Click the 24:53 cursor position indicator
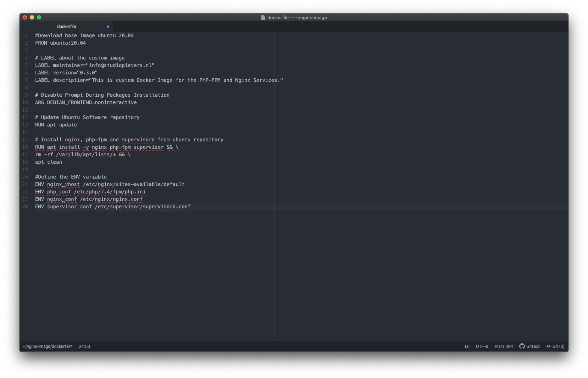This screenshot has width=588, height=378. coord(84,346)
